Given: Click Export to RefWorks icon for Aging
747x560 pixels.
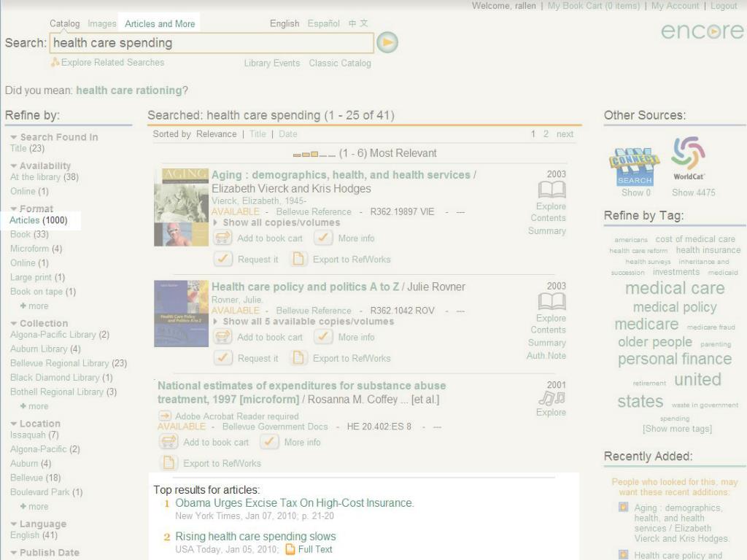Looking at the screenshot, I should point(298,259).
